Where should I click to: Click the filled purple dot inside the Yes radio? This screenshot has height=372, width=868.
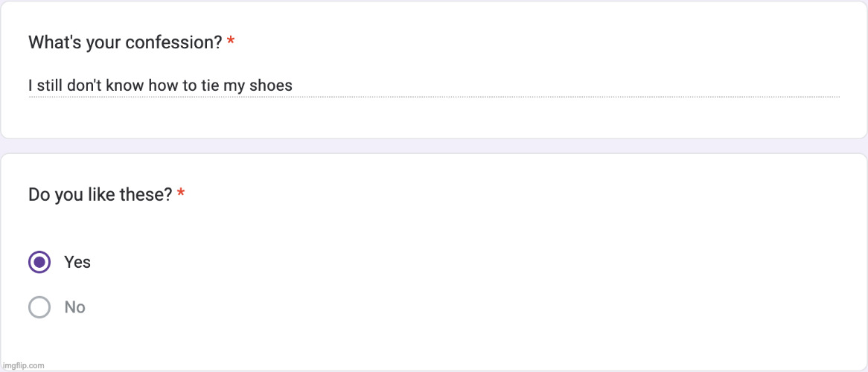[39, 262]
